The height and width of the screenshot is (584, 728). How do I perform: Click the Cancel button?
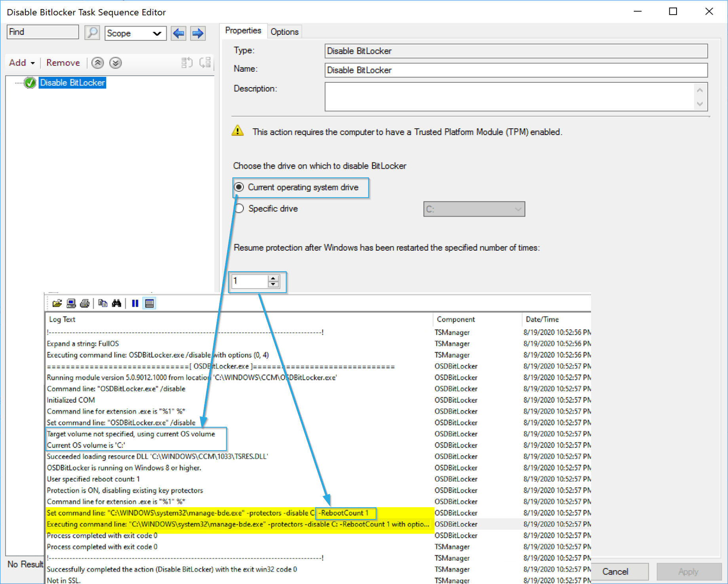[619, 571]
